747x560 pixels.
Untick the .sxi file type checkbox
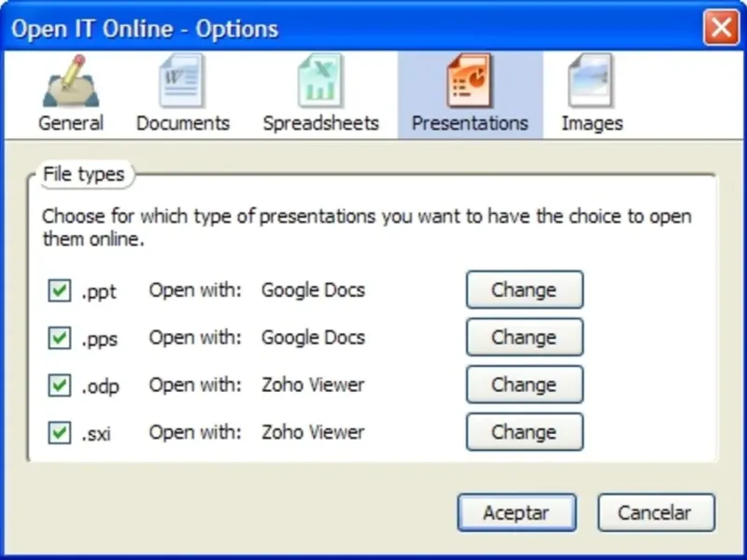tap(60, 432)
